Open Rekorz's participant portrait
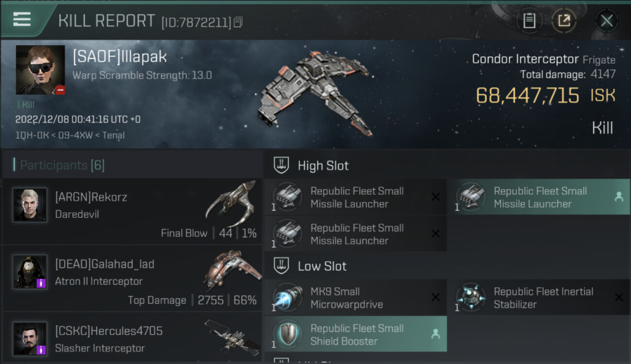Image resolution: width=631 pixels, height=364 pixels. click(30, 205)
